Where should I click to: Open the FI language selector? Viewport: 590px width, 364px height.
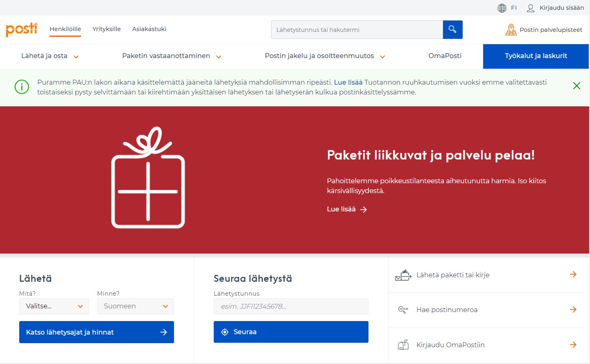coord(514,8)
